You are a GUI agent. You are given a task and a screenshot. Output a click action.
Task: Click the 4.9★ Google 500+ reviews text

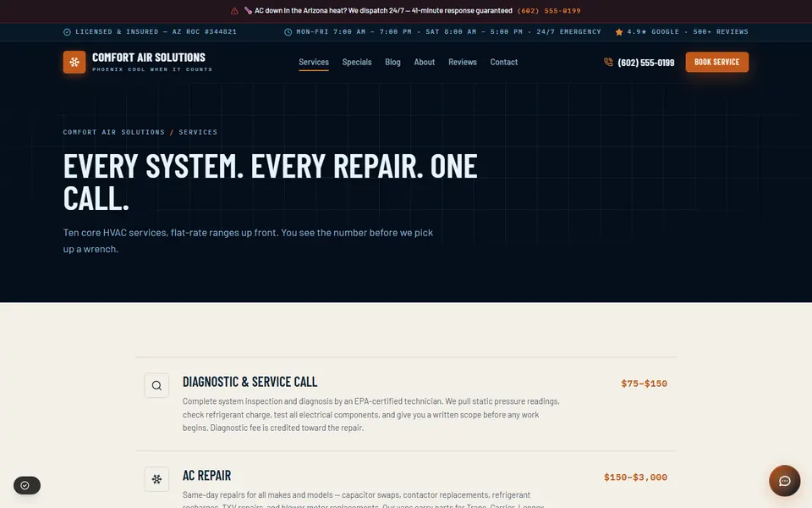tap(688, 32)
